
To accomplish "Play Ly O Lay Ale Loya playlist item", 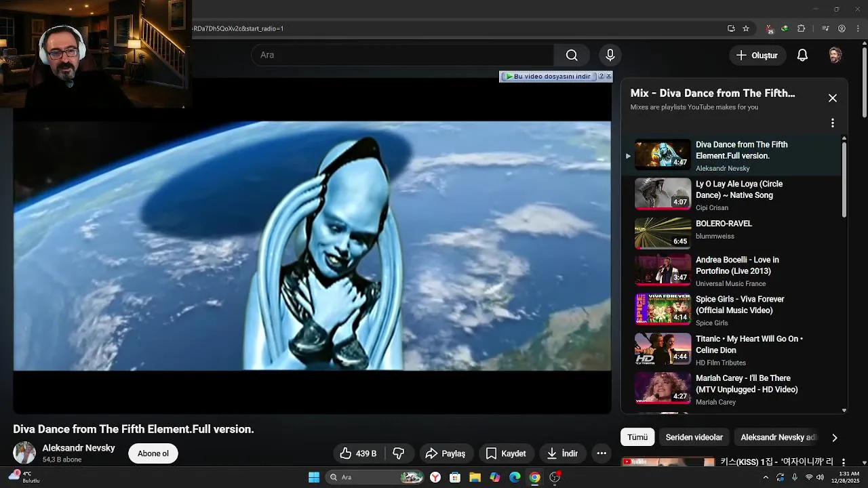I will (731, 195).
